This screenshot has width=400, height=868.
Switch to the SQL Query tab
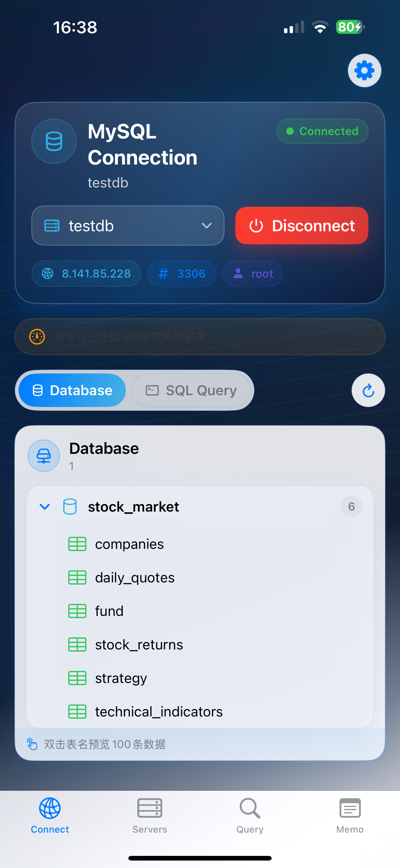point(191,390)
